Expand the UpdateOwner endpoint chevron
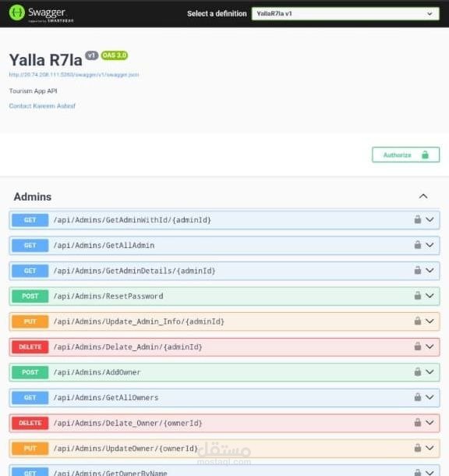Image resolution: width=449 pixels, height=476 pixels. 430,448
